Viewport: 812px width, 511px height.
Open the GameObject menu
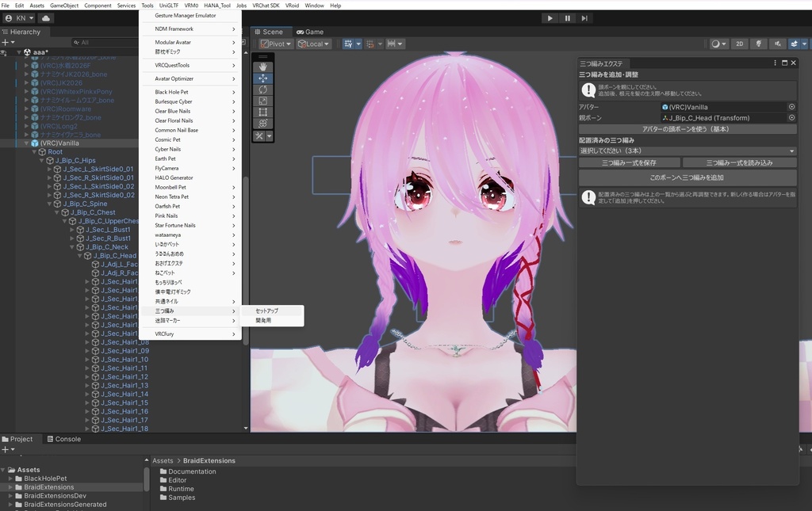64,6
